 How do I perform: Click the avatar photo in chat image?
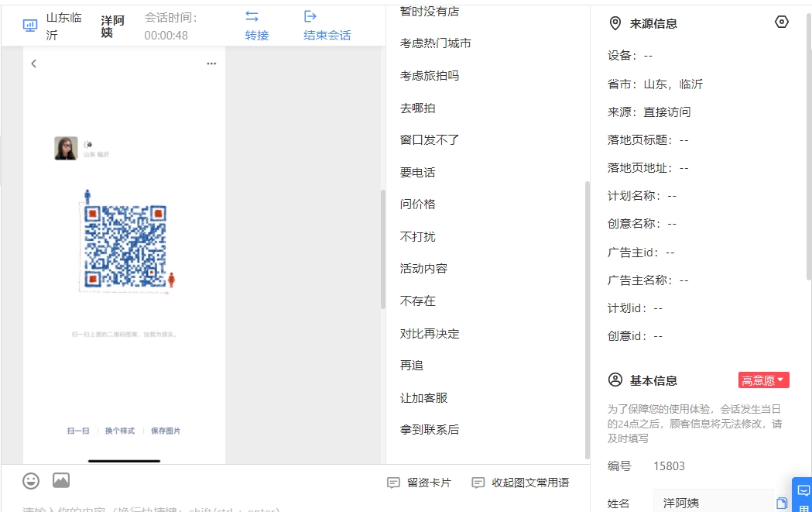click(x=66, y=148)
